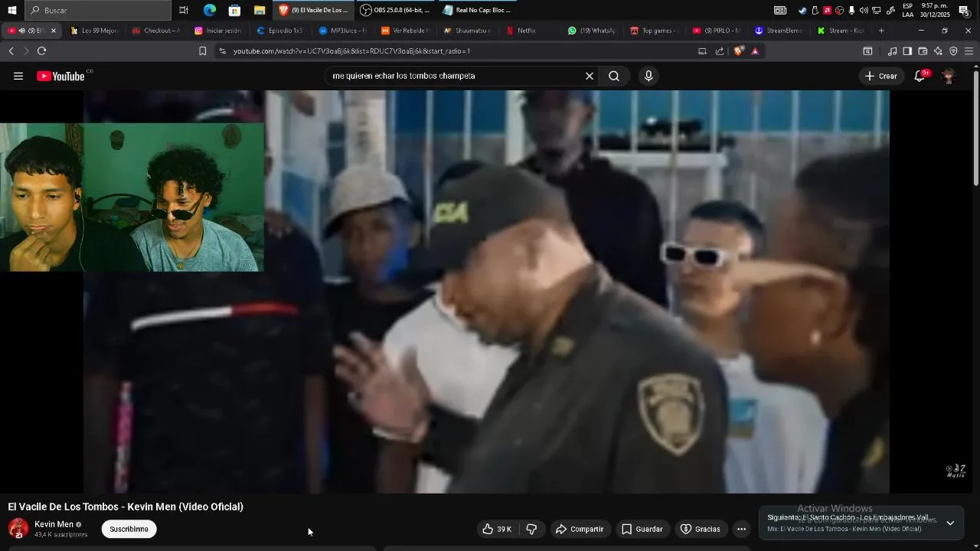The image size is (980, 551).
Task: Switch to the Iniciar sesión Instagram tab
Action: coord(218,31)
